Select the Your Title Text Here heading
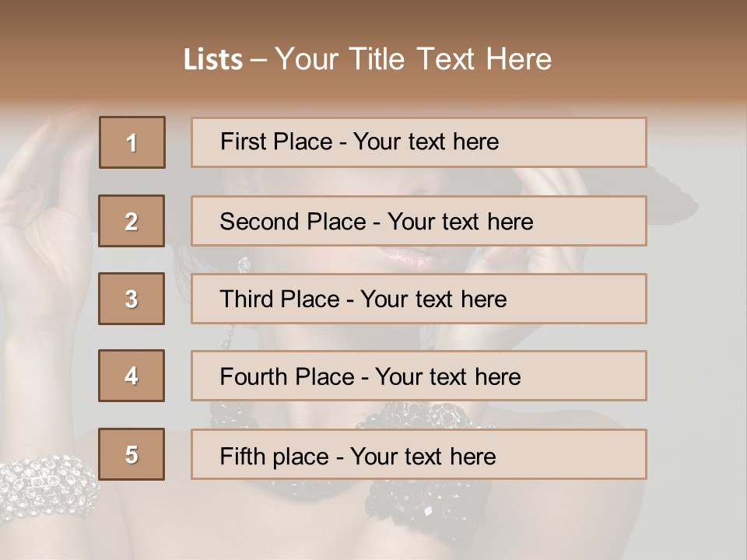Viewport: 747px width, 560px height. click(x=413, y=60)
